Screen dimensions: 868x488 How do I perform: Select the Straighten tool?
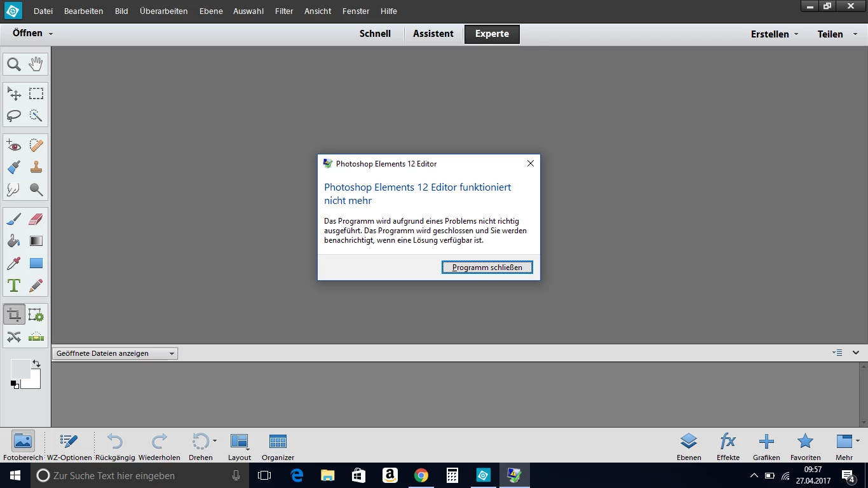click(x=36, y=337)
